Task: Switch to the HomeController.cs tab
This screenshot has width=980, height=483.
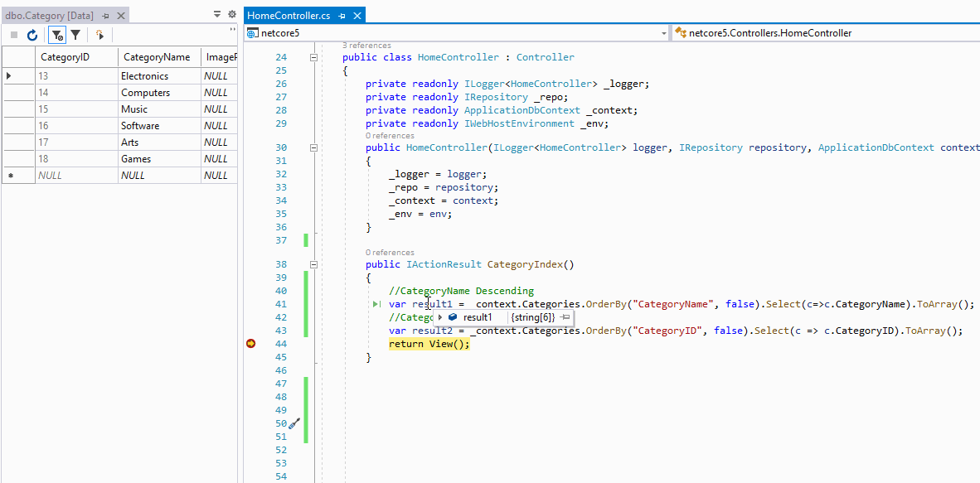Action: [289, 16]
